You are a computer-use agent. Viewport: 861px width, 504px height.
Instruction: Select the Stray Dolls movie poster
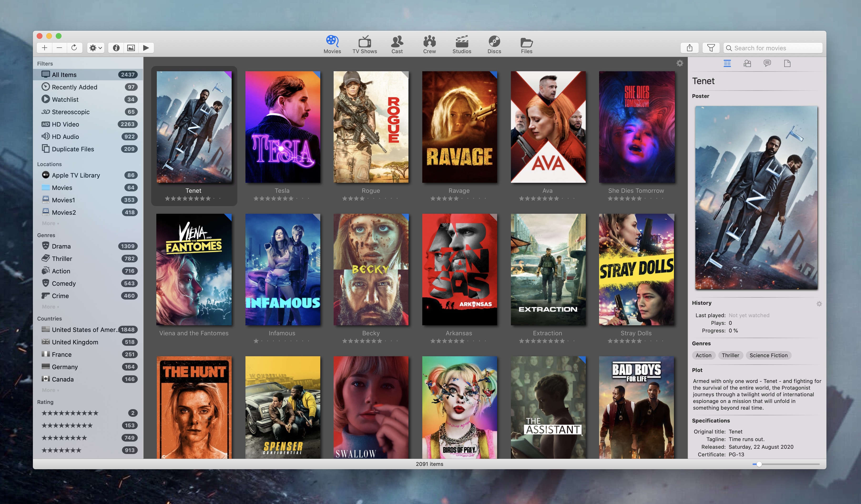point(636,269)
